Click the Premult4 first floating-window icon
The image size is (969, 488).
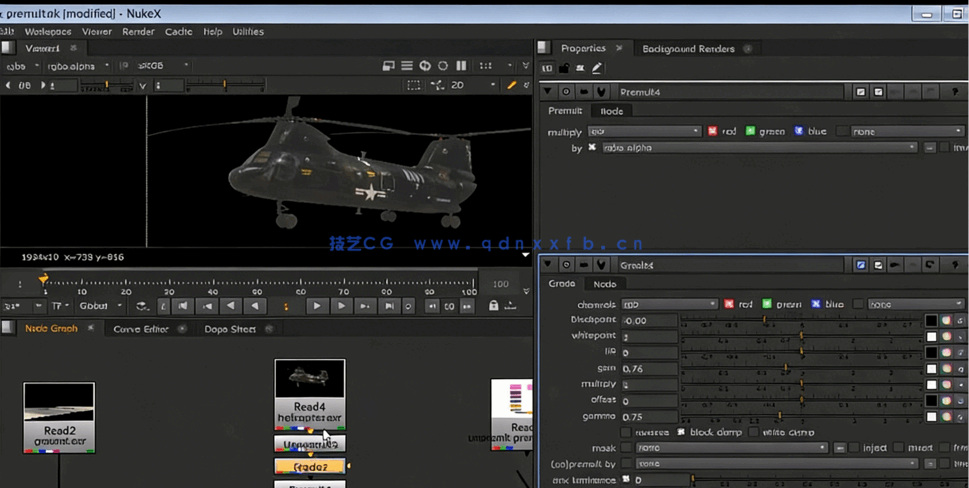[x=861, y=92]
